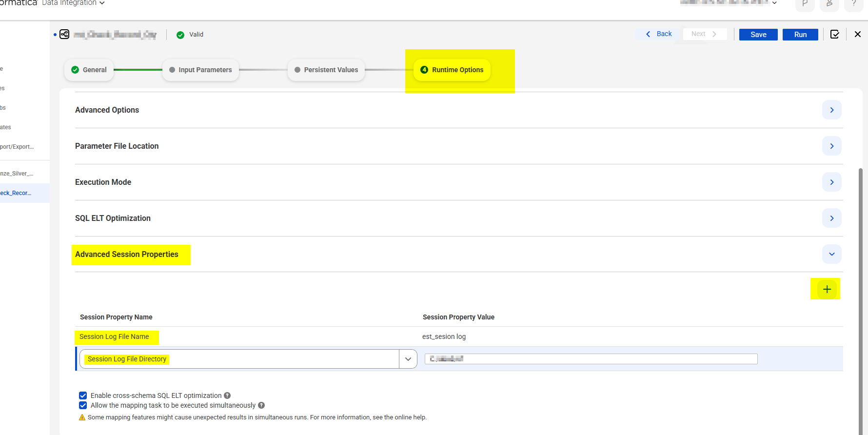Edit the session log directory value field
868x435 pixels.
591,359
